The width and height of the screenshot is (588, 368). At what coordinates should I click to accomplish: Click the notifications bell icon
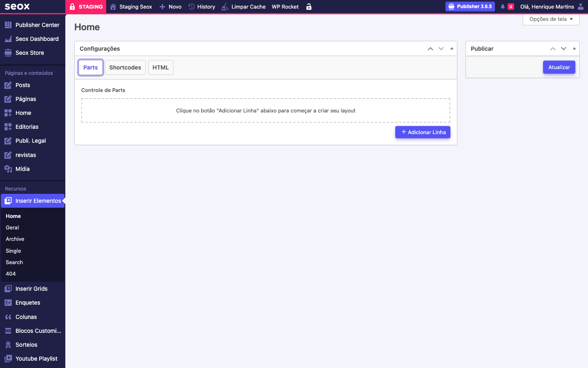click(x=503, y=7)
